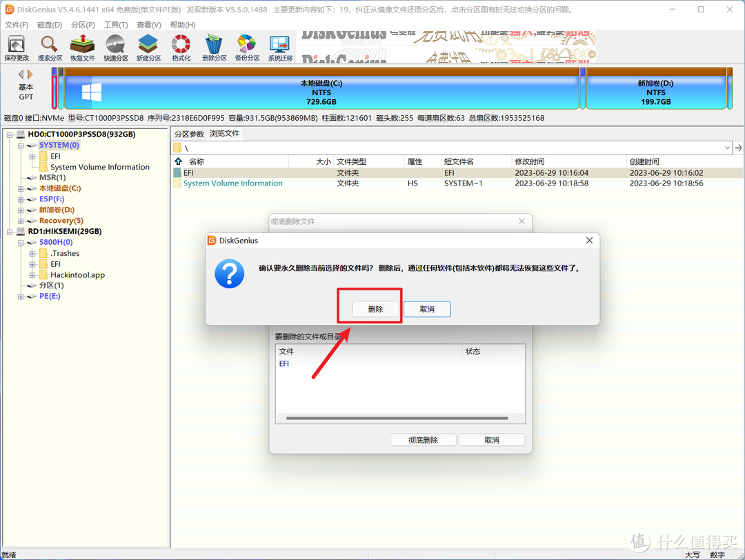Confirm with the 删除 button
This screenshot has height=560, width=745.
tap(375, 309)
